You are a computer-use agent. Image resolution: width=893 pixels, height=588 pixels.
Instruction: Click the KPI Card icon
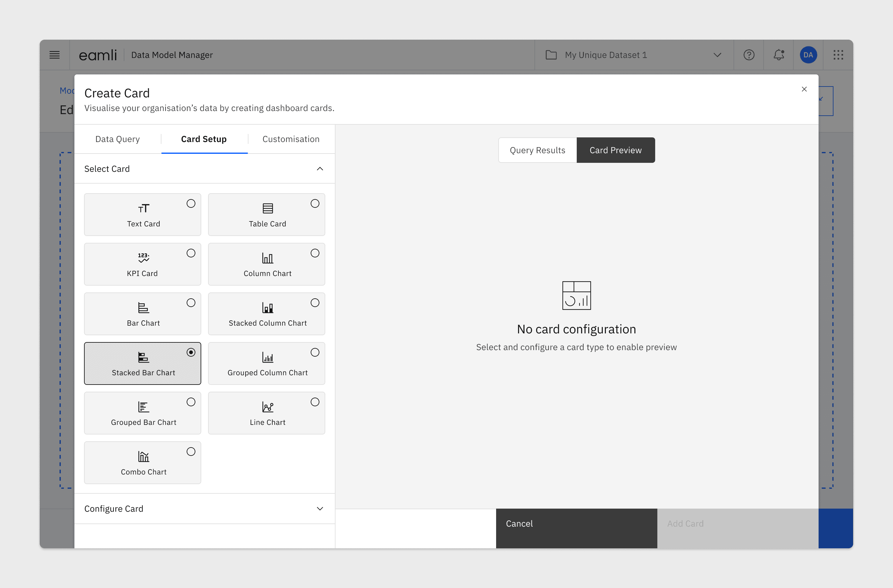pyautogui.click(x=143, y=258)
